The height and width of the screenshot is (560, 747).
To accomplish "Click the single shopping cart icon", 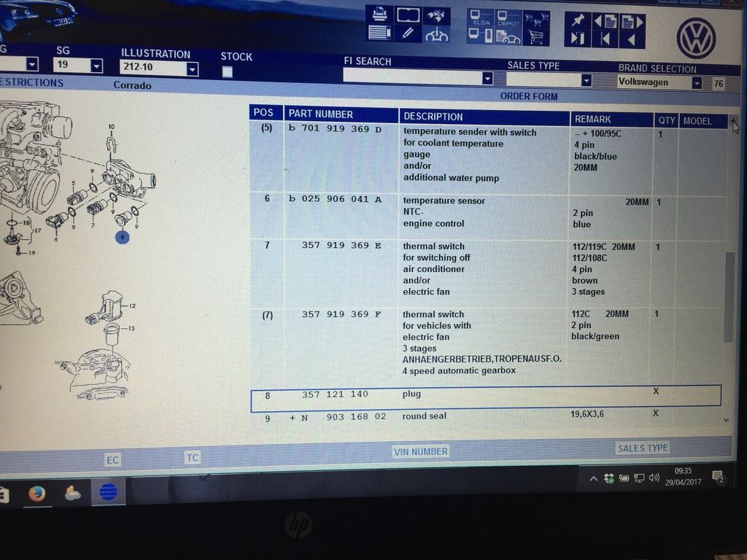I will [538, 36].
